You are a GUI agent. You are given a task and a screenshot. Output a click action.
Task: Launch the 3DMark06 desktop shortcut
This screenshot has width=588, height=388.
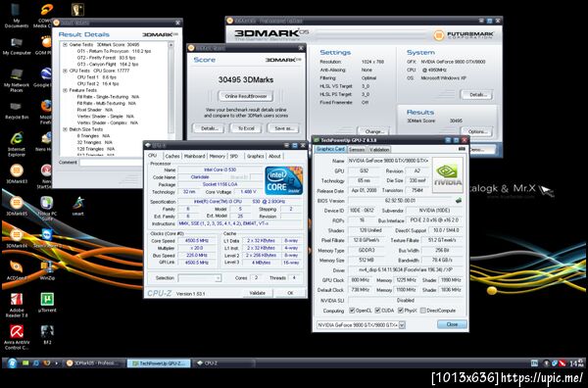coord(16,238)
